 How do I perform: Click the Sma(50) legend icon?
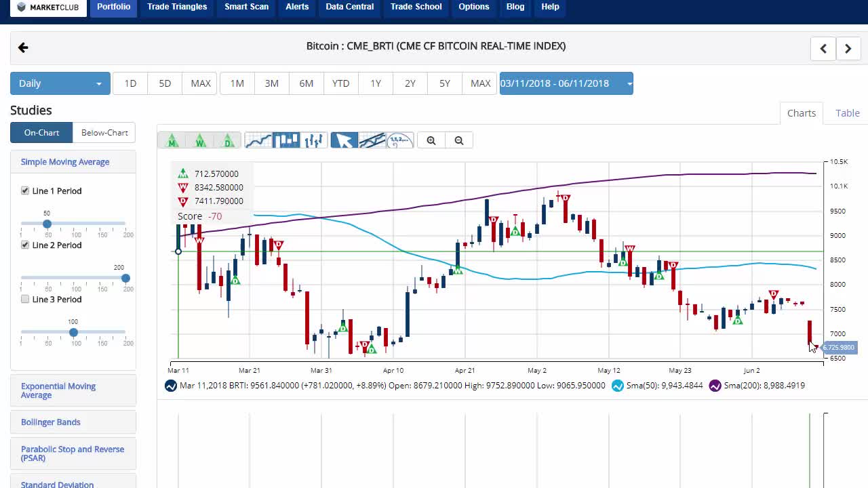tap(617, 386)
